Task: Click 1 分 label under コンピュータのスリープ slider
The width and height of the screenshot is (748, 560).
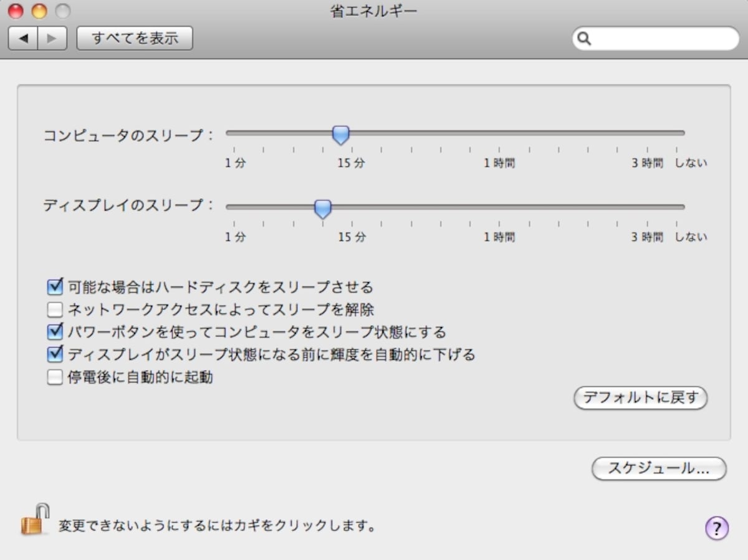Action: coord(236,164)
